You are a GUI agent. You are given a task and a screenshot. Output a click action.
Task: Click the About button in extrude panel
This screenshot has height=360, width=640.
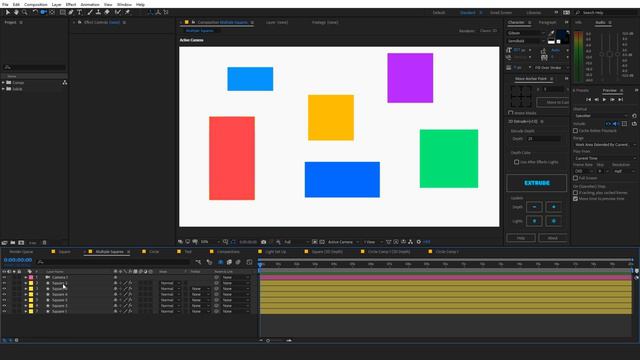point(552,238)
